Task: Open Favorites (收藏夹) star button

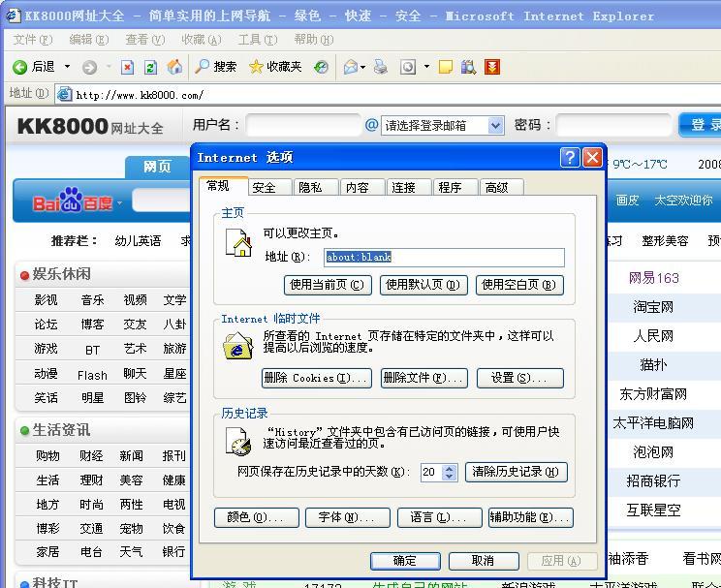Action: [x=275, y=67]
